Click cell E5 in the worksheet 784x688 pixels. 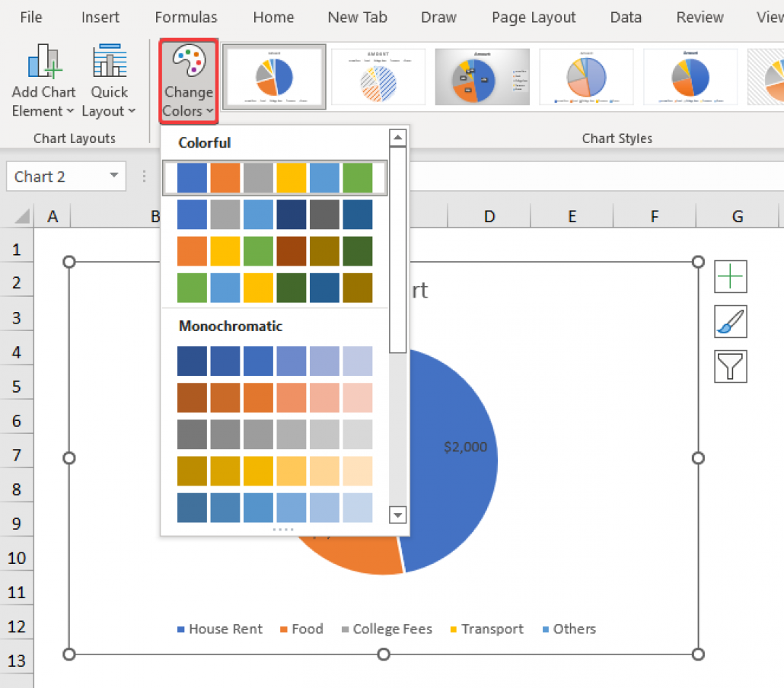click(x=572, y=386)
